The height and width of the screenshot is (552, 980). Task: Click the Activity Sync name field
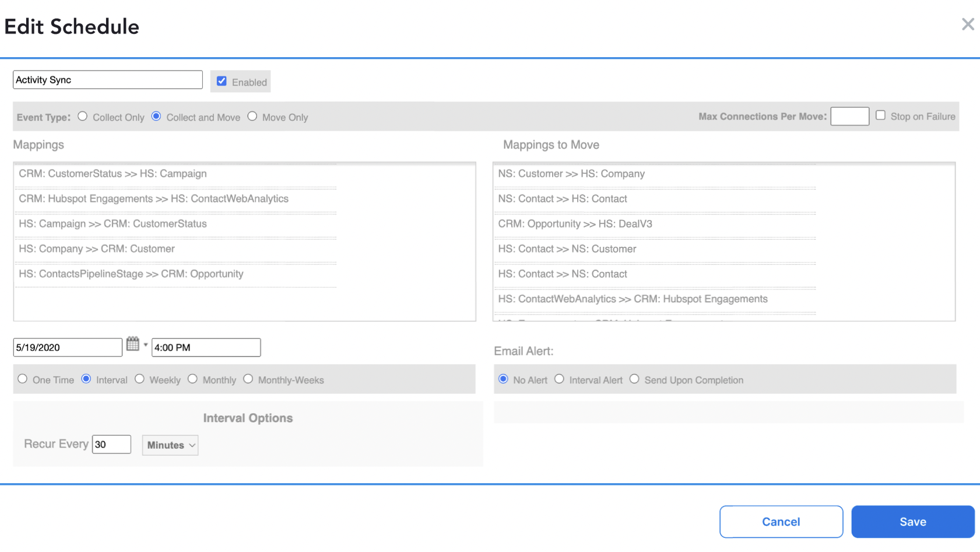[x=107, y=79]
